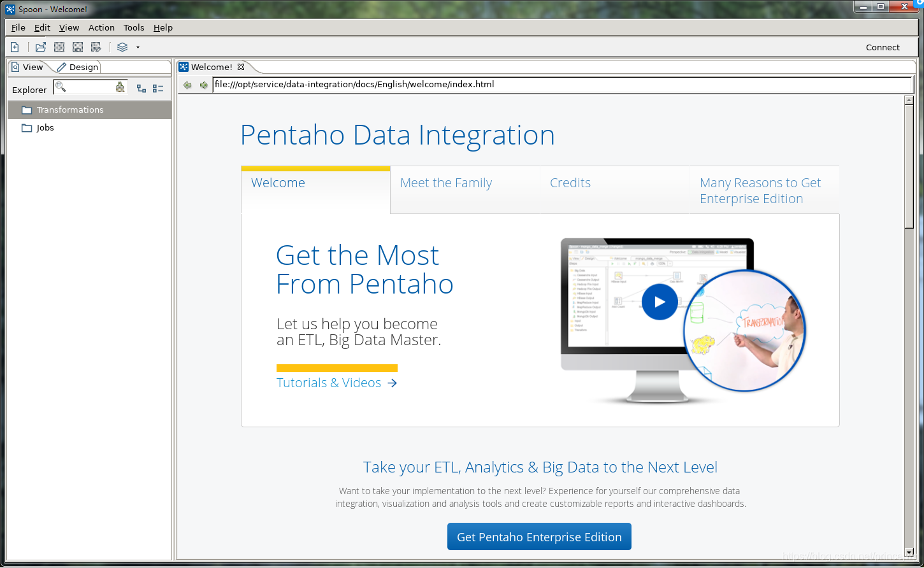Click the whiteboard presenter video thumbnail
This screenshot has width=924, height=568.
745,330
